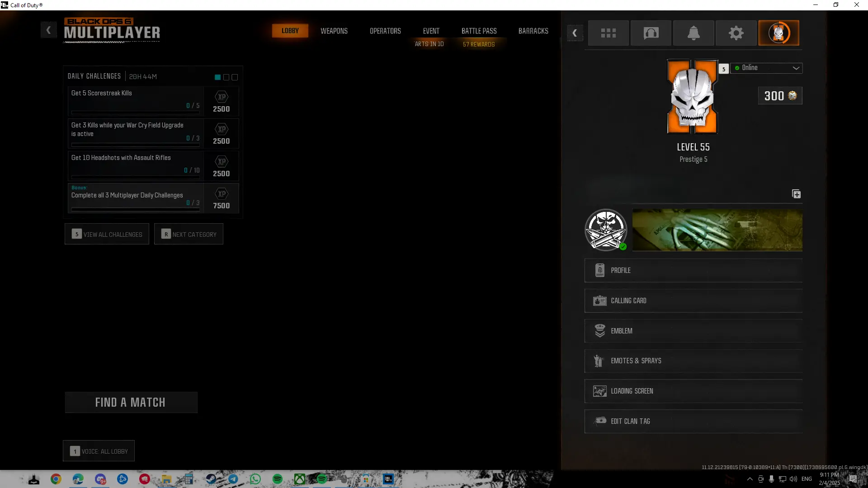
Task: Open the notifications bell icon
Action: [693, 33]
